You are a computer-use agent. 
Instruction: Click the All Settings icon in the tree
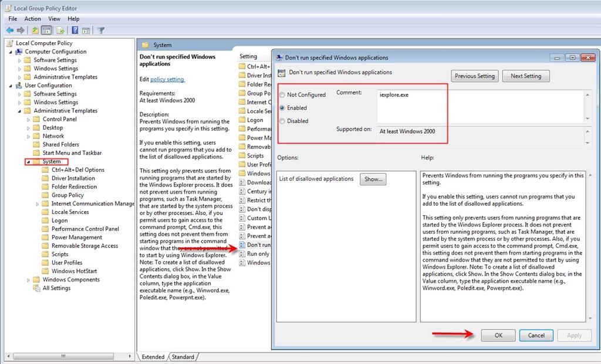pos(36,288)
